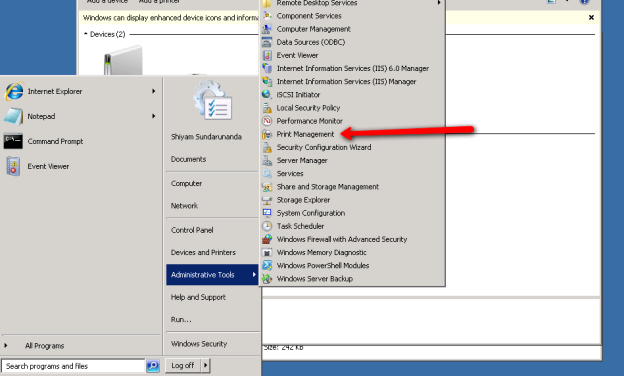Click the System Configuration icon

tap(267, 213)
